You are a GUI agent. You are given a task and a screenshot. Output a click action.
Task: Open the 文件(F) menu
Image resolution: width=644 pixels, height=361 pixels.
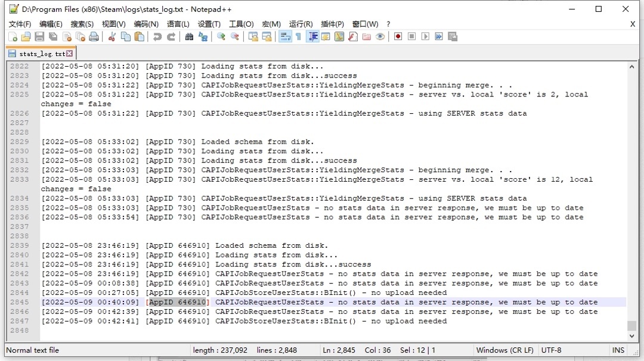tap(20, 24)
